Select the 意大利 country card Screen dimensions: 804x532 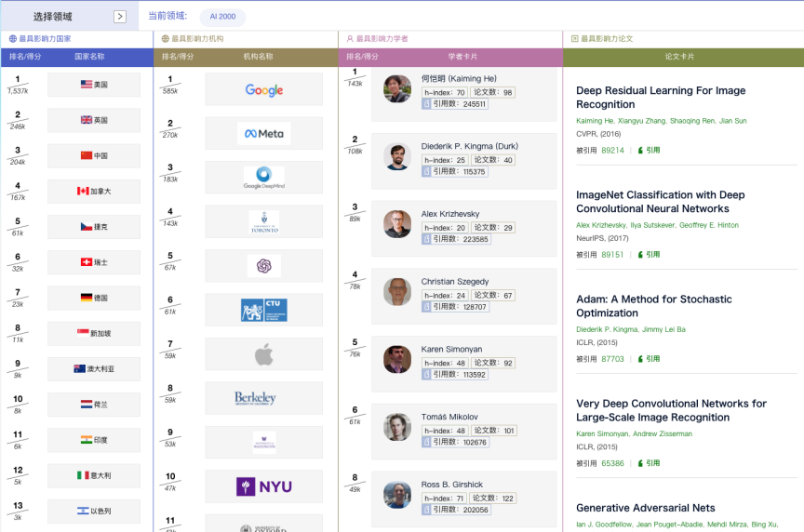94,475
